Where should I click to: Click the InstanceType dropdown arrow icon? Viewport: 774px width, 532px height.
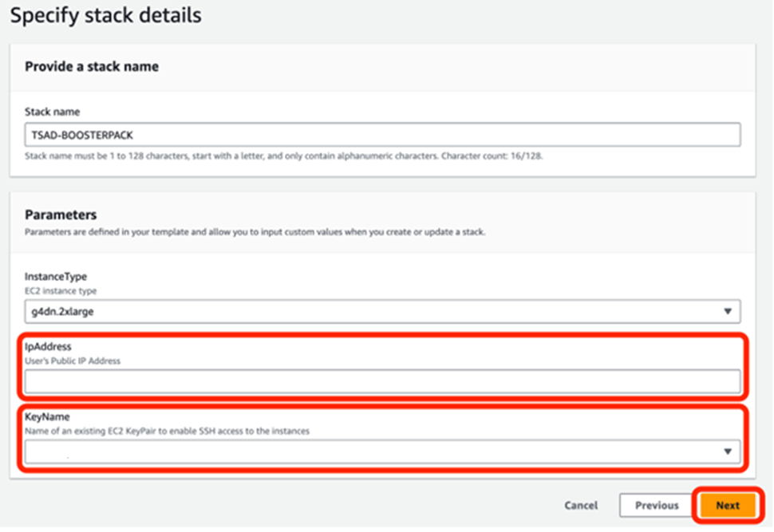click(727, 312)
